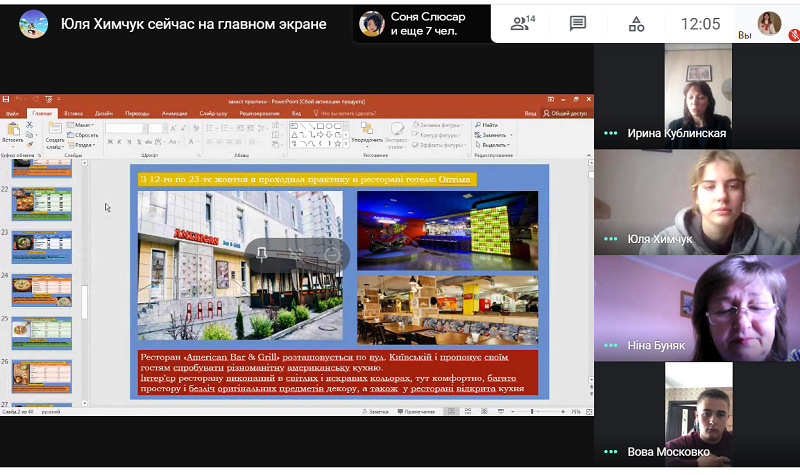The height and width of the screenshot is (475, 800).
Task: Open the Meet activities shapes icon
Action: [x=636, y=23]
